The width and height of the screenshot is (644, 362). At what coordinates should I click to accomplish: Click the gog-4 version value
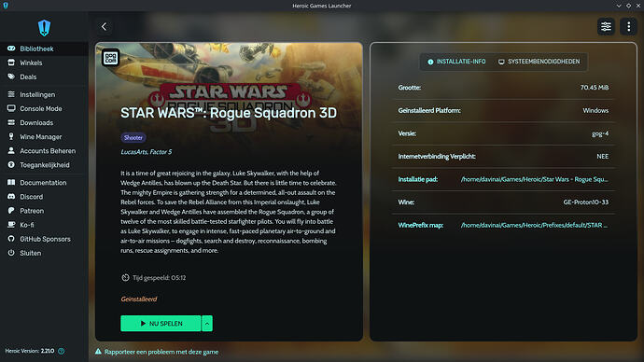tap(600, 133)
